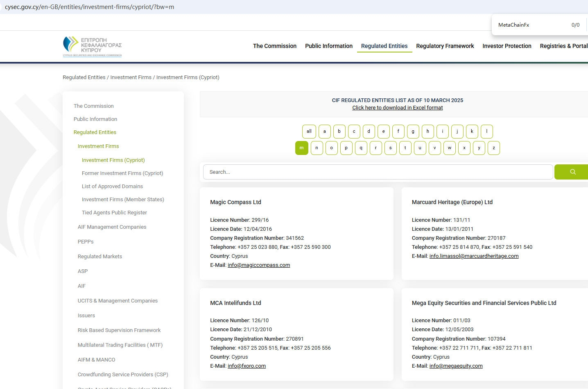Viewport: 588px width, 389px height.
Task: Click into the Search text field
Action: (378, 172)
